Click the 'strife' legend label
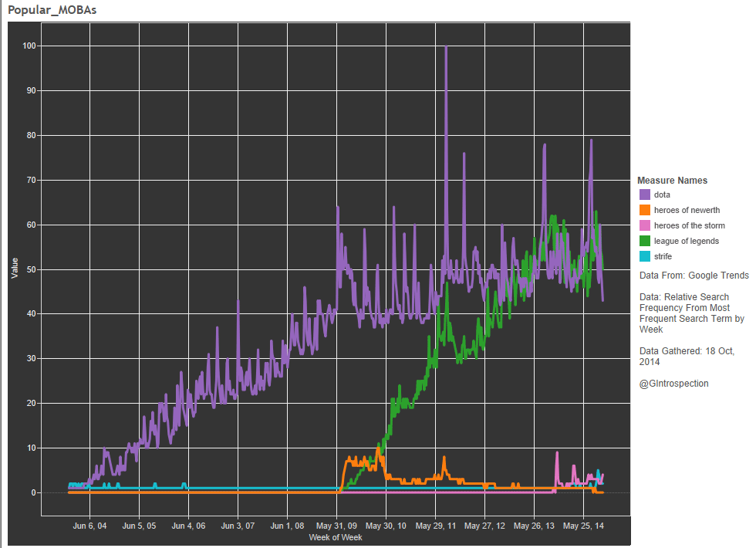Image resolution: width=756 pixels, height=548 pixels. (663, 256)
